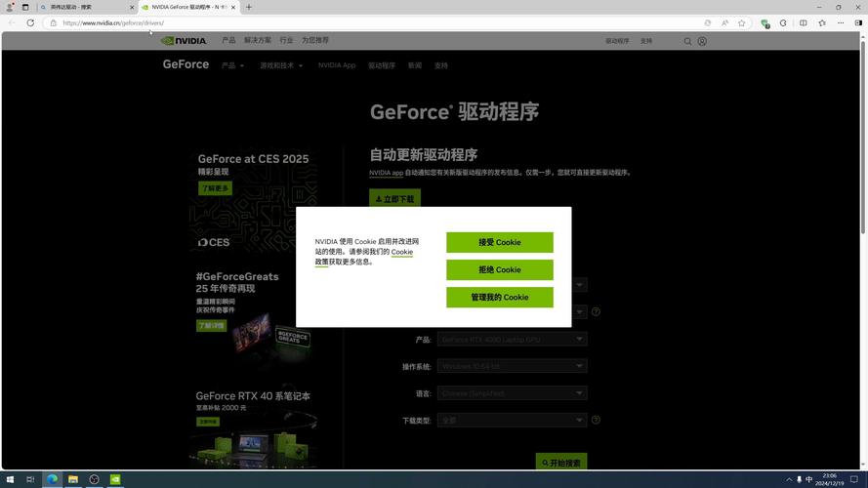This screenshot has height=488, width=868.
Task: Click the NVIDIA logo in the header
Action: click(184, 41)
